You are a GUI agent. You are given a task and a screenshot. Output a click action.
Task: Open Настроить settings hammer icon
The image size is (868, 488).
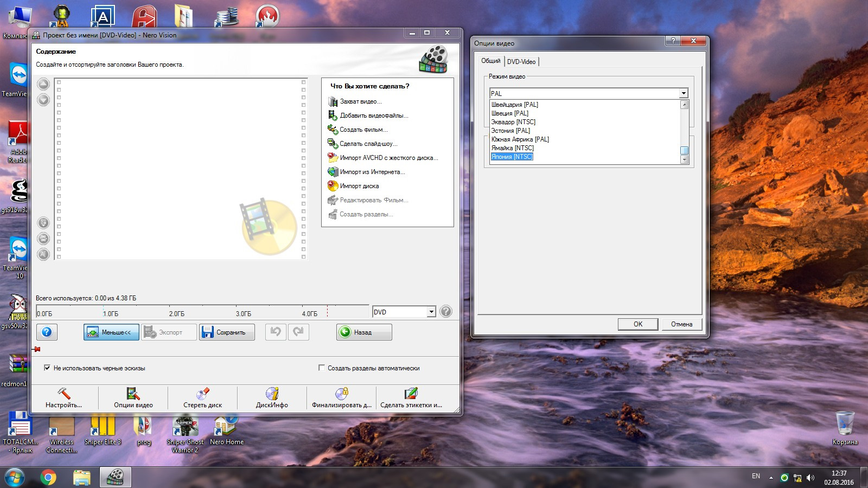coord(64,394)
